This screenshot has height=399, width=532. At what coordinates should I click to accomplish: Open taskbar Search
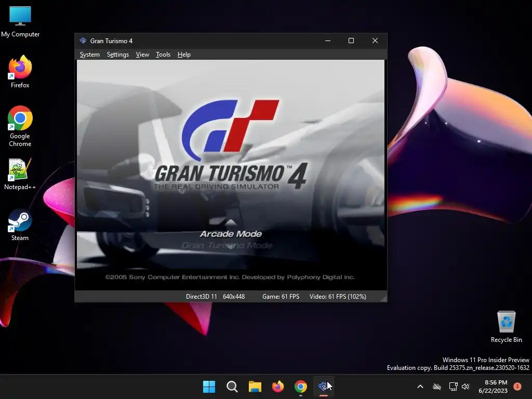[232, 387]
